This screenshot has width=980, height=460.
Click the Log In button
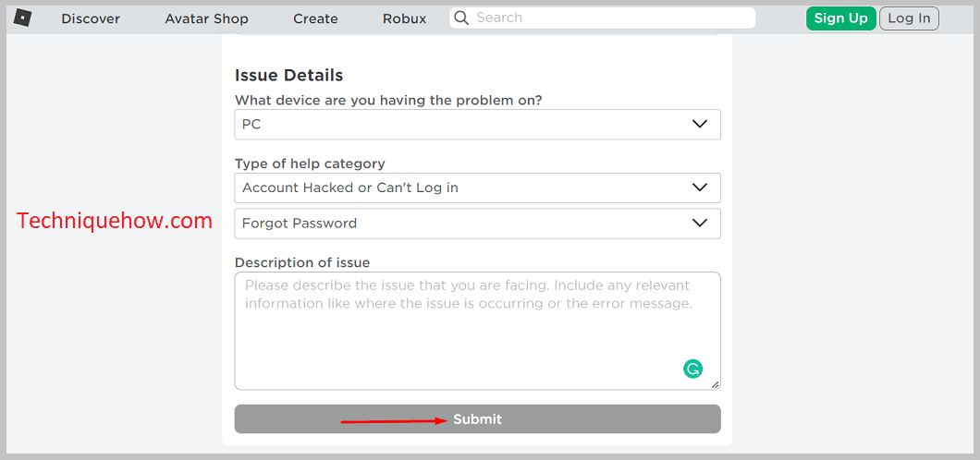(x=909, y=18)
